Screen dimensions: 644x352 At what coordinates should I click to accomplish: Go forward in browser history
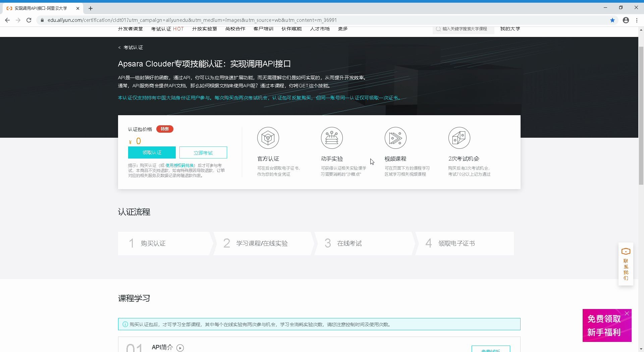coord(18,20)
